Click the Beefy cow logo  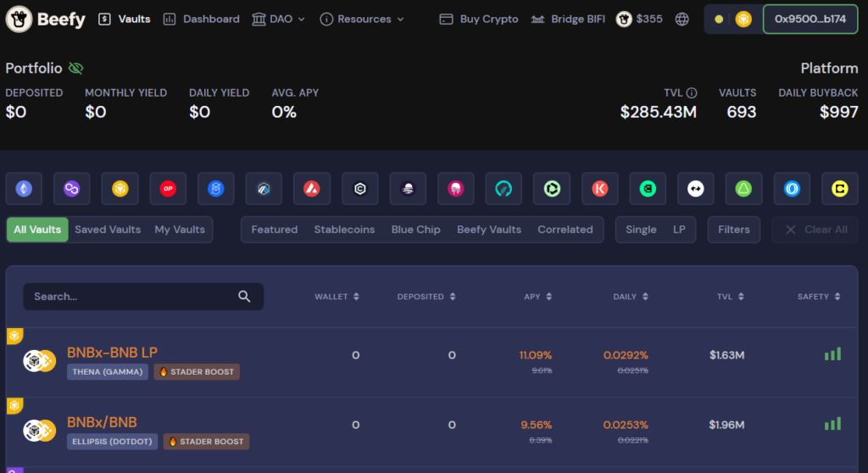coord(19,19)
